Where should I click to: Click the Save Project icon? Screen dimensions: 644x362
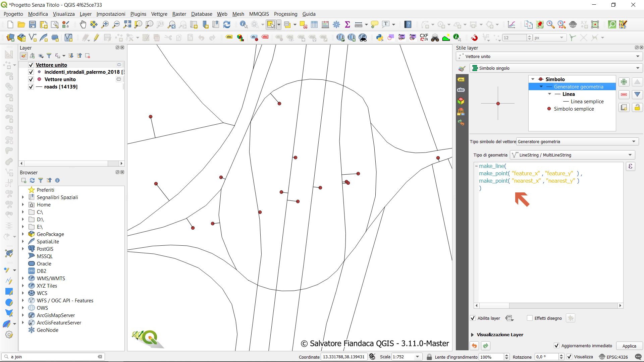pyautogui.click(x=33, y=24)
